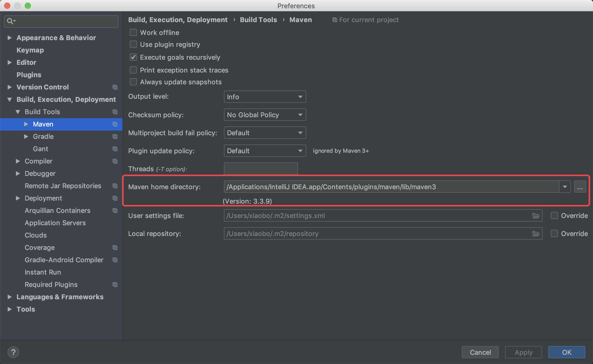This screenshot has width=593, height=364.
Task: Click the Maven home directory path field
Action: point(392,187)
